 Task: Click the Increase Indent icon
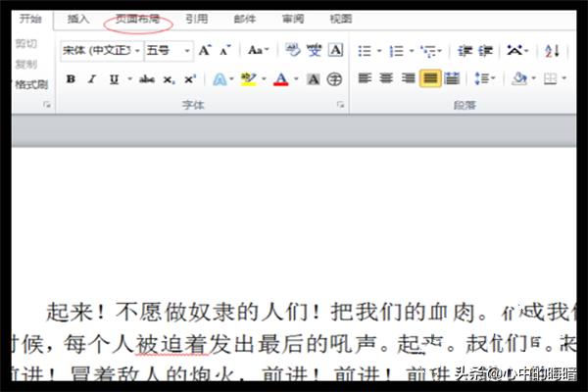(485, 51)
